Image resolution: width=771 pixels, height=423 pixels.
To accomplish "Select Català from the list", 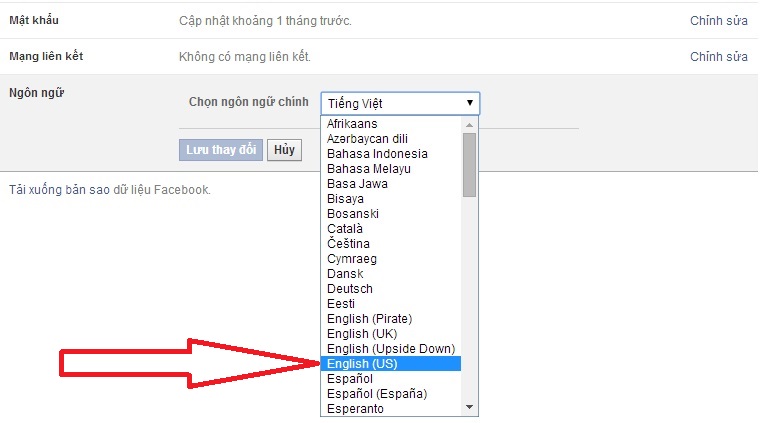I will tap(391, 229).
